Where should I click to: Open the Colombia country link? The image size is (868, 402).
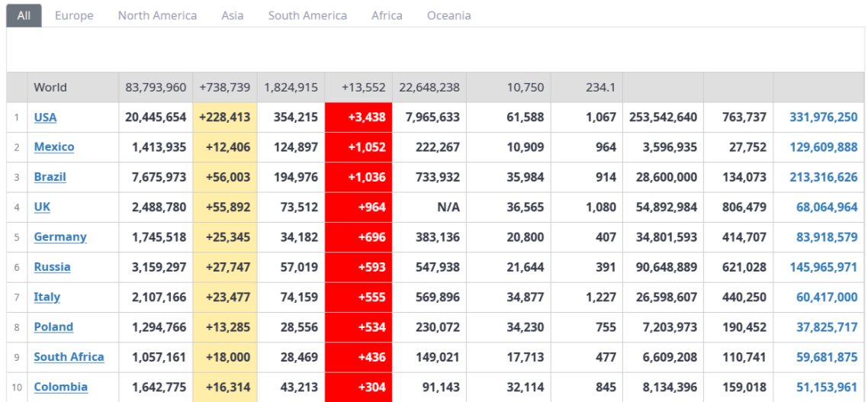click(x=61, y=387)
